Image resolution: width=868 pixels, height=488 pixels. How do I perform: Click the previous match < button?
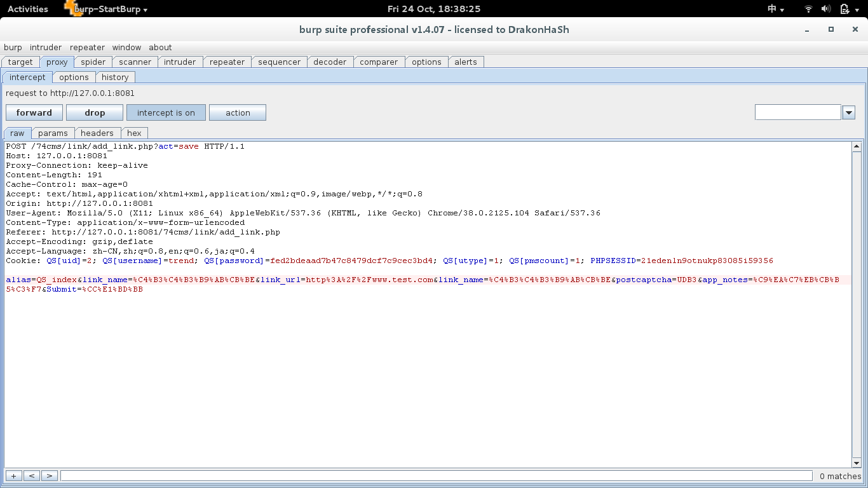pyautogui.click(x=31, y=475)
